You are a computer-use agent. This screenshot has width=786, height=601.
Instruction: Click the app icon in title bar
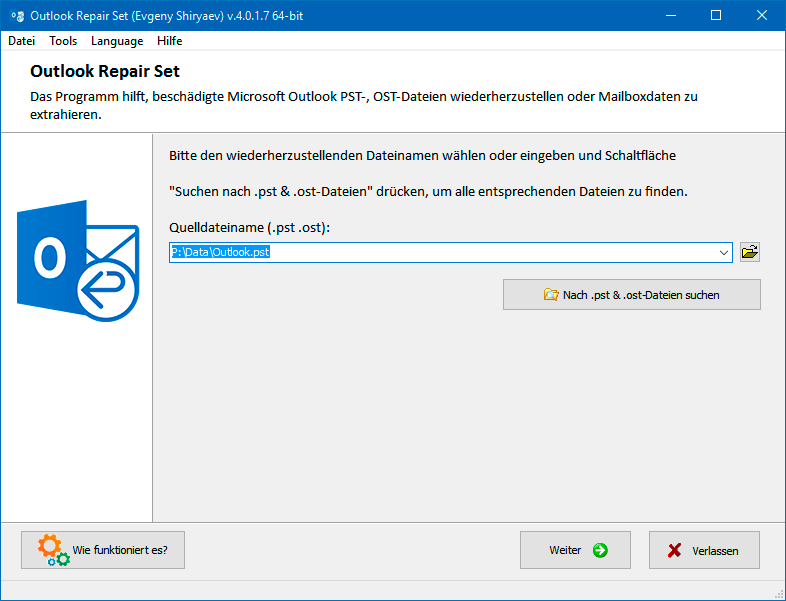(17, 16)
